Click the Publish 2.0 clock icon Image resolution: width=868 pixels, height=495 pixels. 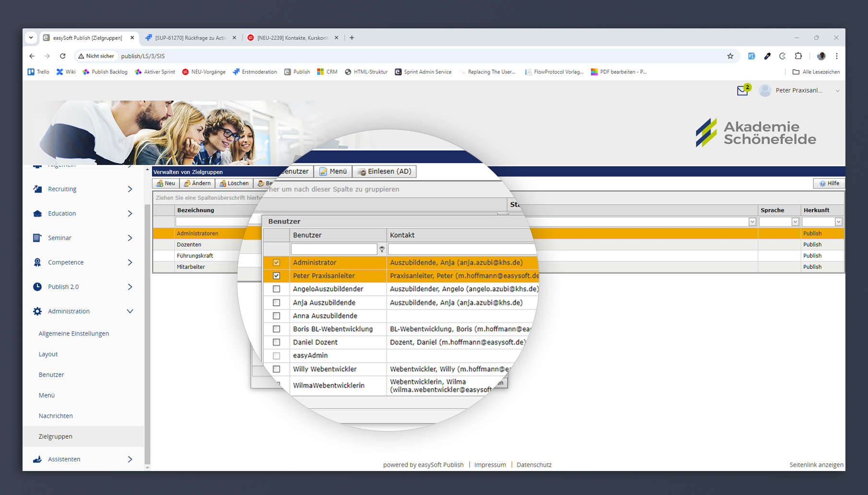pos(37,287)
